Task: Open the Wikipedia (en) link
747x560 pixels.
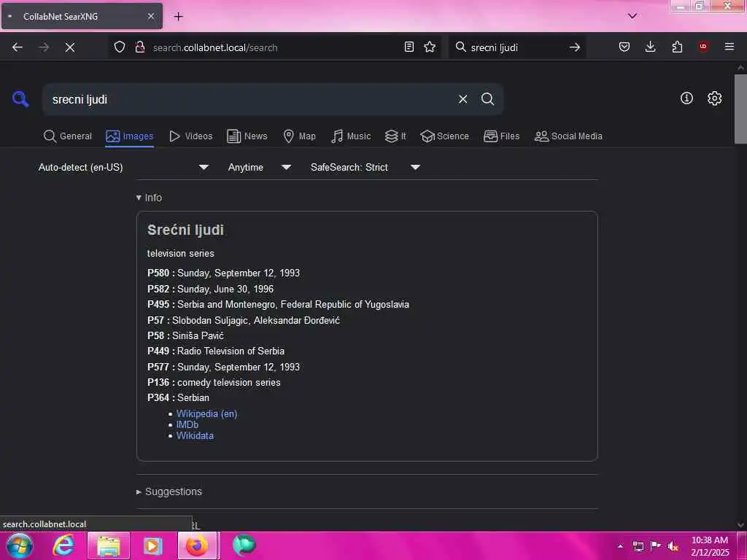Action: point(206,414)
